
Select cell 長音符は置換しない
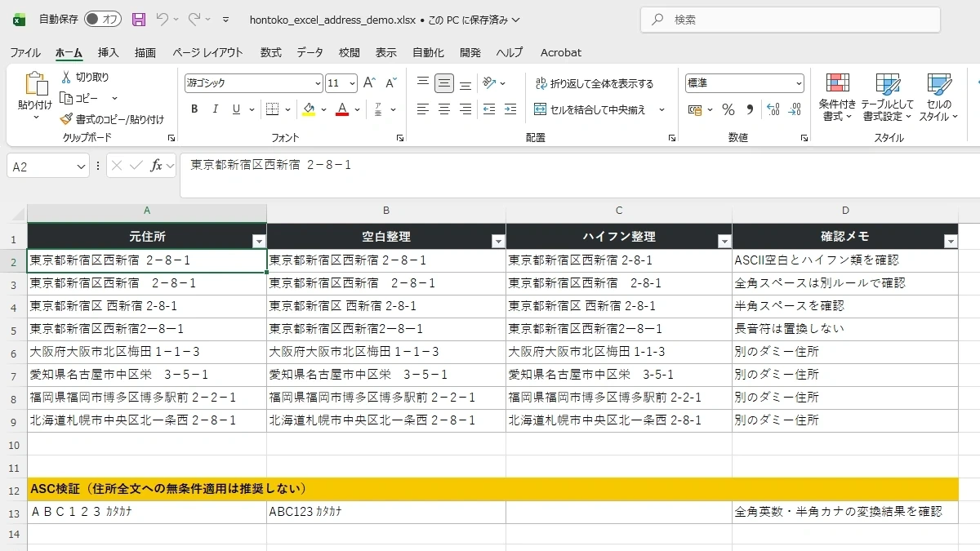click(844, 329)
